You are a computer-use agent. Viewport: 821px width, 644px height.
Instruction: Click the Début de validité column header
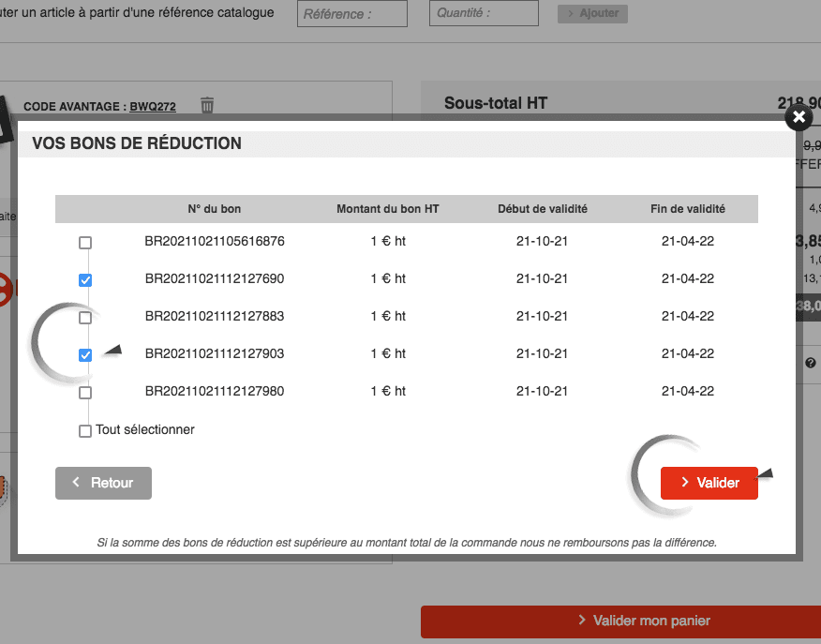coord(542,209)
